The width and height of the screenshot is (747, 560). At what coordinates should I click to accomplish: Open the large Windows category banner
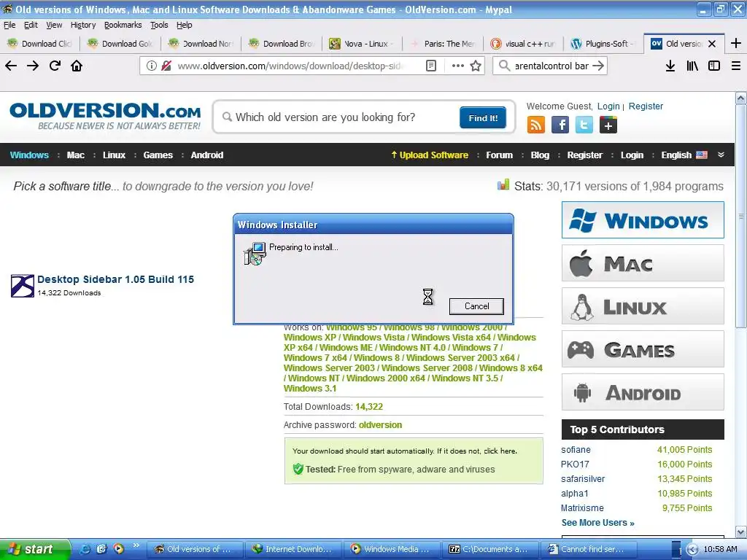click(x=643, y=220)
